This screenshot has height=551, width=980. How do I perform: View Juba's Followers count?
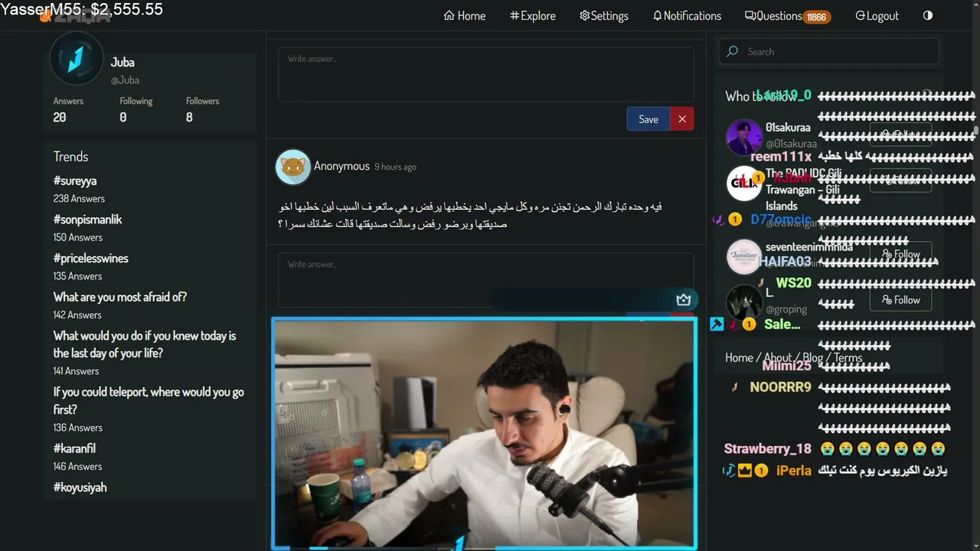(x=202, y=109)
